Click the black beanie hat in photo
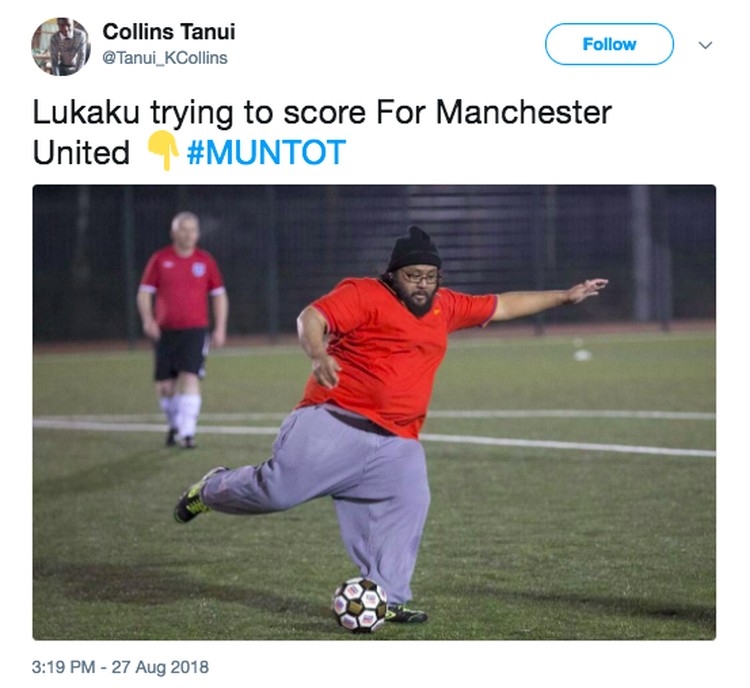This screenshot has width=750, height=688. tap(414, 250)
